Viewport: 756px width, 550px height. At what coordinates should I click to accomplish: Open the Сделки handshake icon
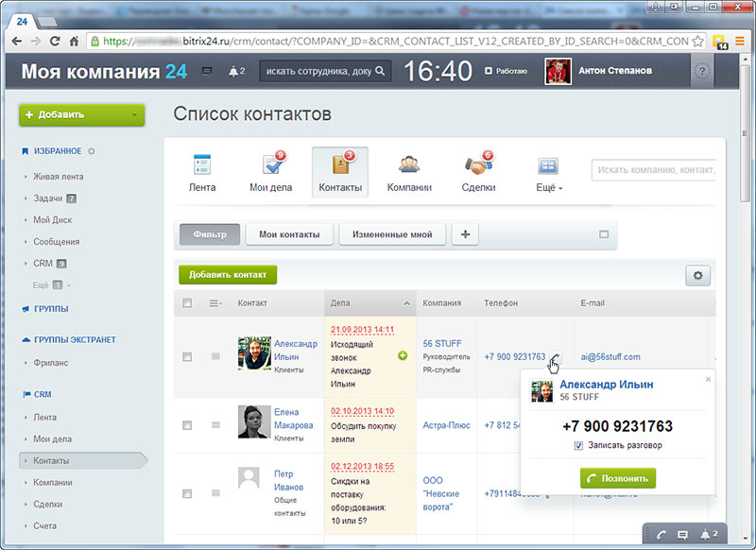[x=478, y=163]
